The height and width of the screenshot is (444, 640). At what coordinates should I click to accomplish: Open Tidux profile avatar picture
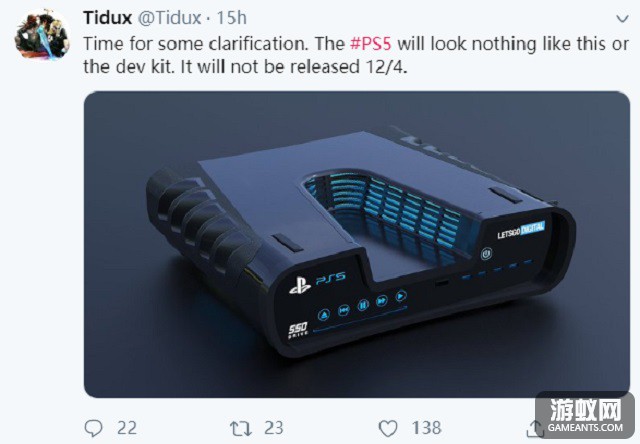coord(42,35)
